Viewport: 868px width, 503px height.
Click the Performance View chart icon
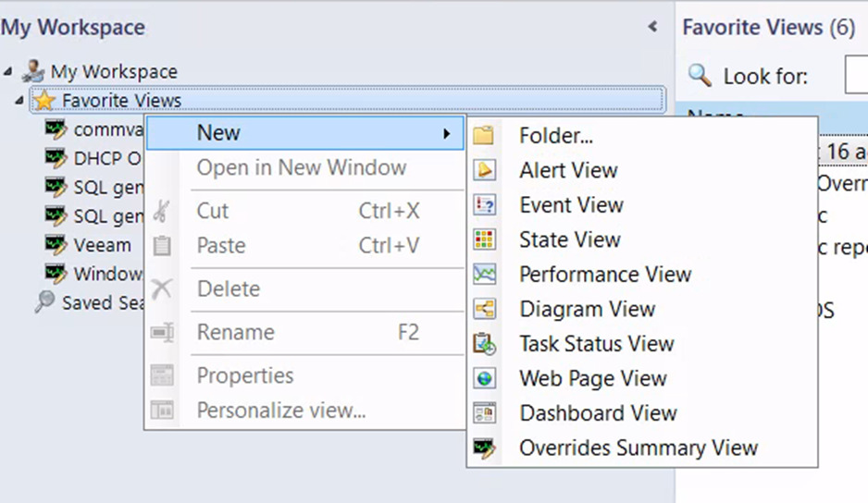pyautogui.click(x=484, y=275)
